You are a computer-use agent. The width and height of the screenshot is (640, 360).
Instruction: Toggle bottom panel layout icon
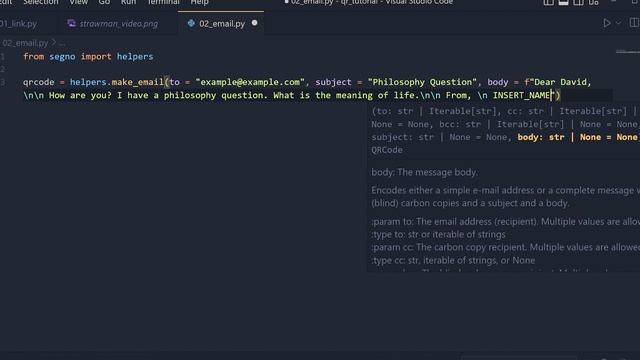(x=563, y=2)
